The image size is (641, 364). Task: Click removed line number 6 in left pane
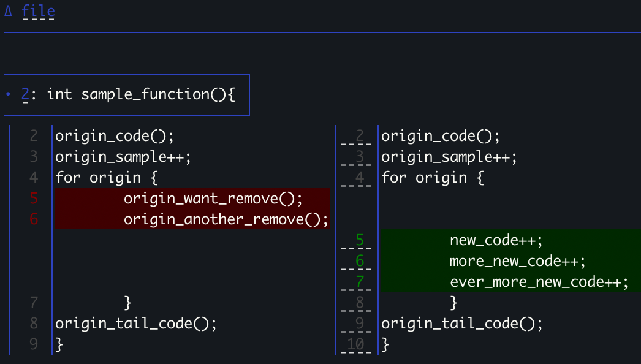point(34,219)
